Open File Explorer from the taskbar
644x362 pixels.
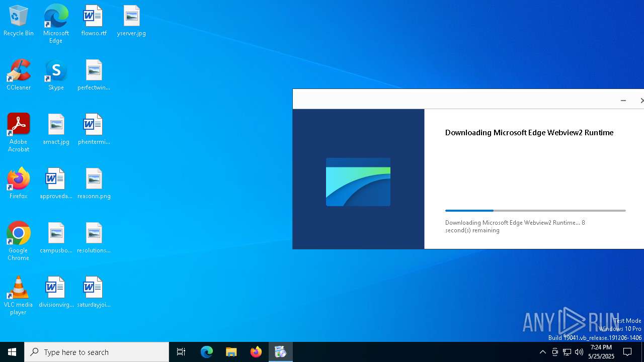coord(231,352)
